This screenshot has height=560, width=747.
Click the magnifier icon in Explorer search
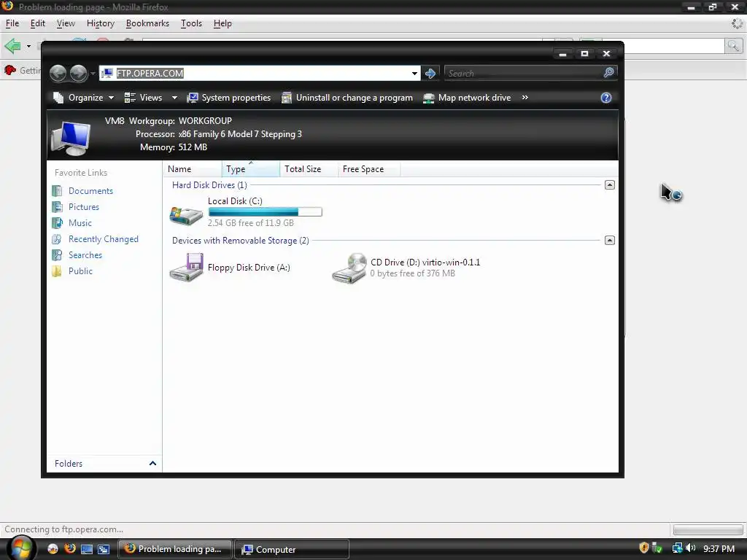pos(608,73)
